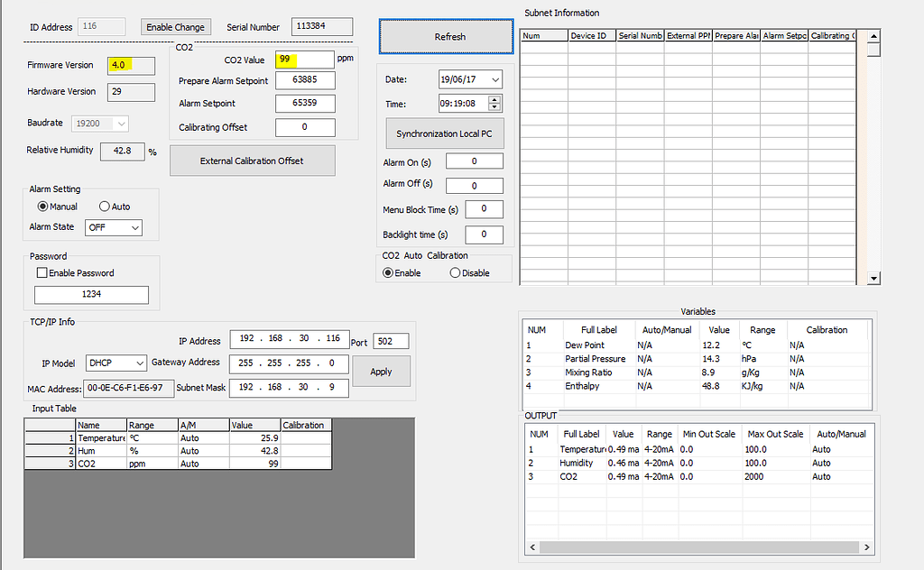This screenshot has height=570, width=924.
Task: Click the Alarm On seconds field
Action: [474, 161]
